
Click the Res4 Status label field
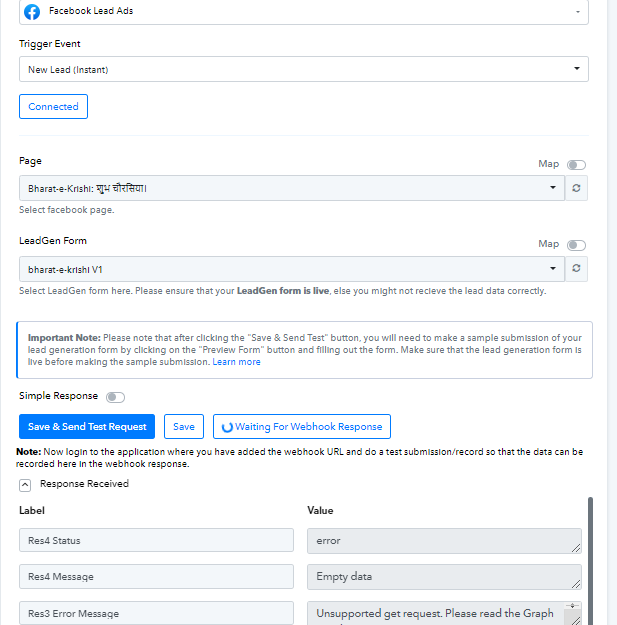coord(156,540)
